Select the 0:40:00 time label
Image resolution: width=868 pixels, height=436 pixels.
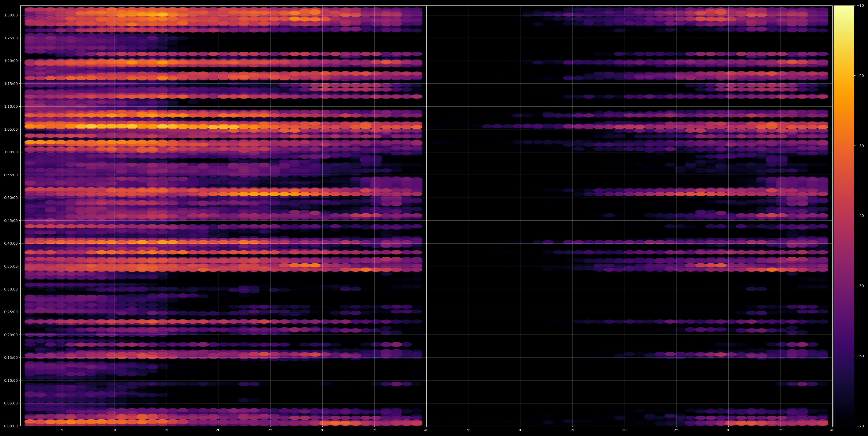click(10, 243)
